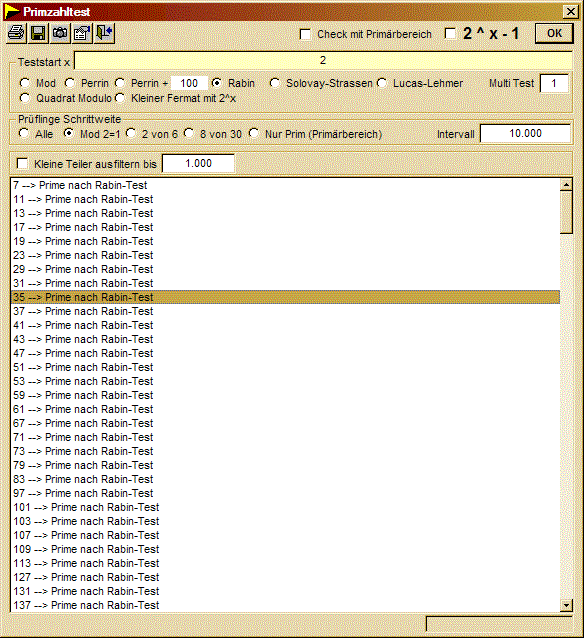Toggle the 2 ^ x - 1 checkbox
The width and height of the screenshot is (584, 638).
point(450,33)
